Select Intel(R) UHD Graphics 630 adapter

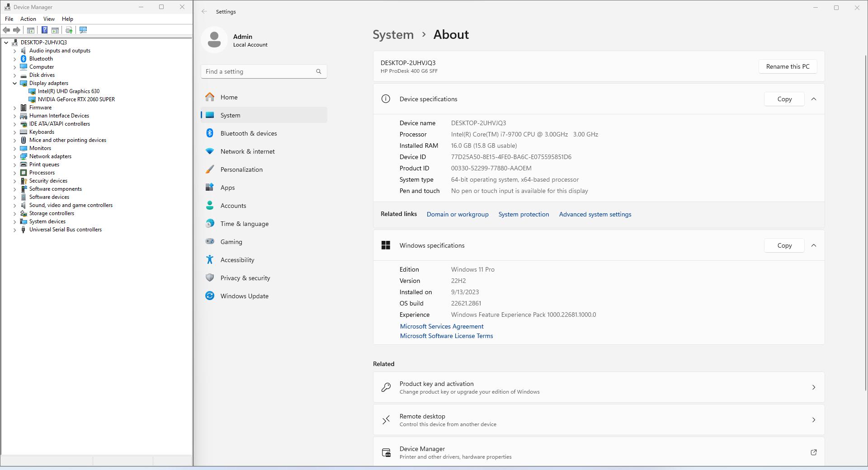point(69,91)
